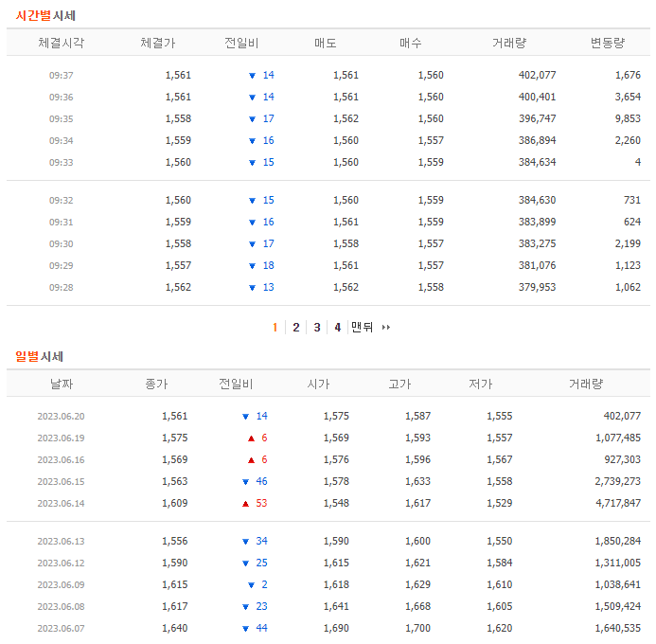Select the 09:31 time cell
Viewport: 656px width, 644px height.
click(62, 223)
